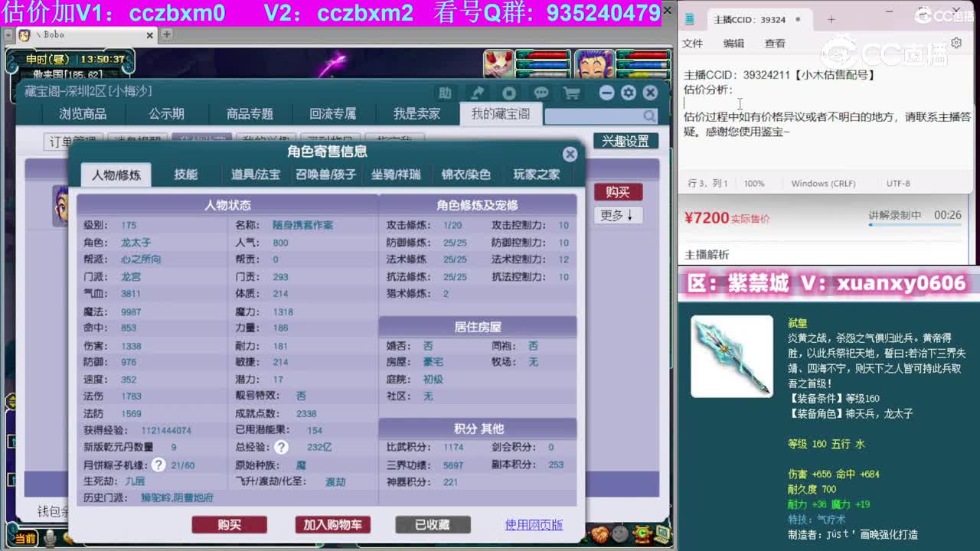
Task: Open the 使用网页版 link
Action: 534,524
